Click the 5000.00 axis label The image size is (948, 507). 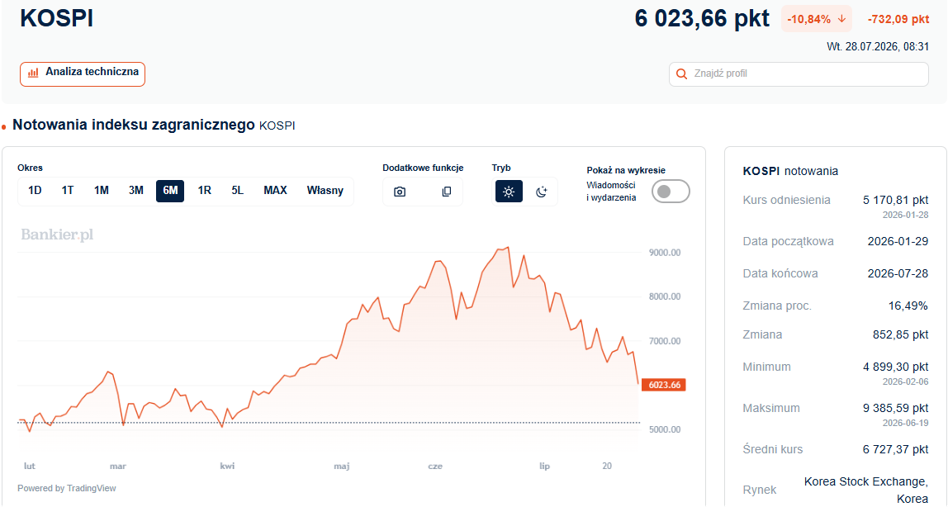664,430
